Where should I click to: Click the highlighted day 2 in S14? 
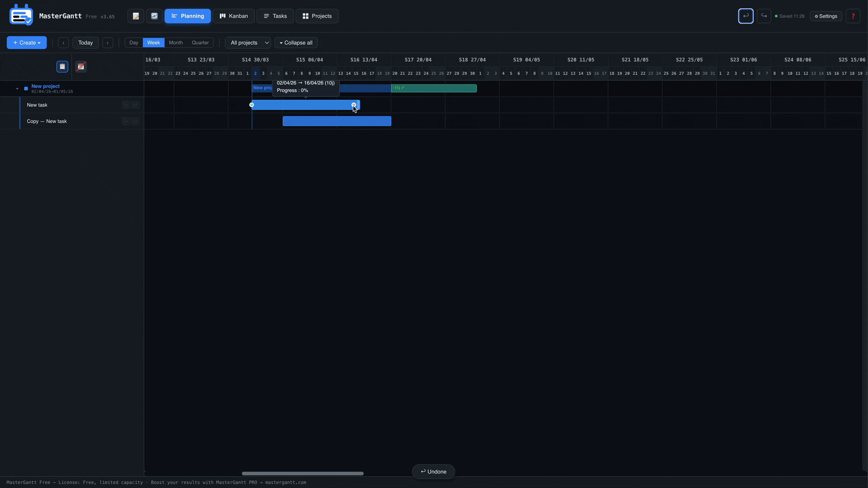255,73
